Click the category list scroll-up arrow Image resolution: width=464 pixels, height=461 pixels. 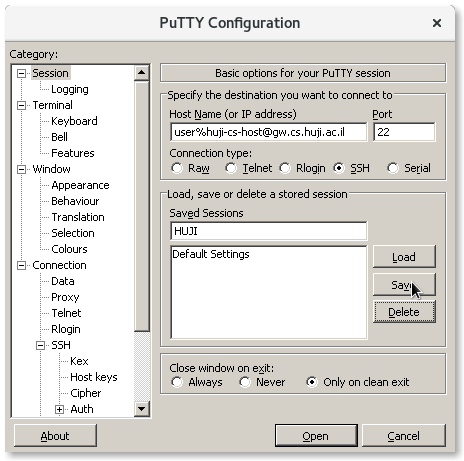[142, 73]
